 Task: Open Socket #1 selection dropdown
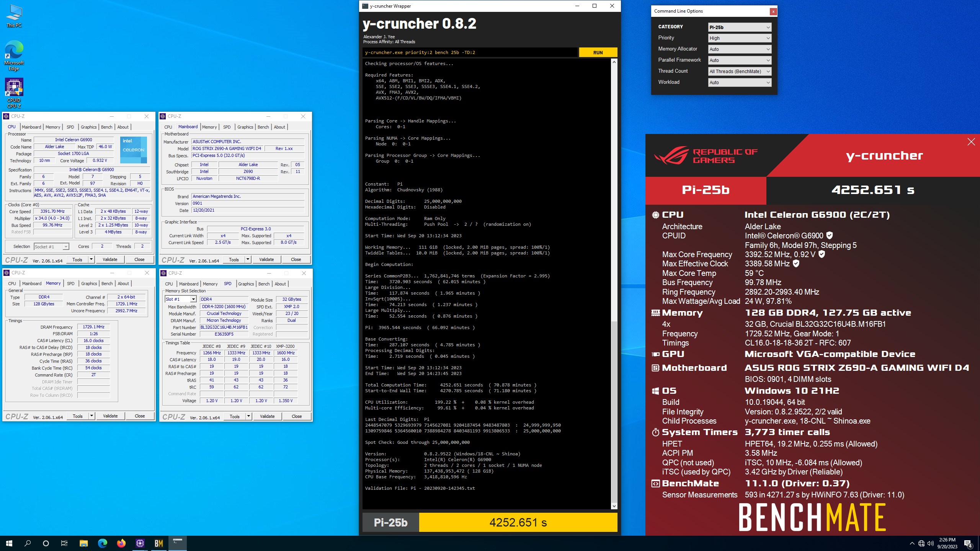(x=51, y=247)
